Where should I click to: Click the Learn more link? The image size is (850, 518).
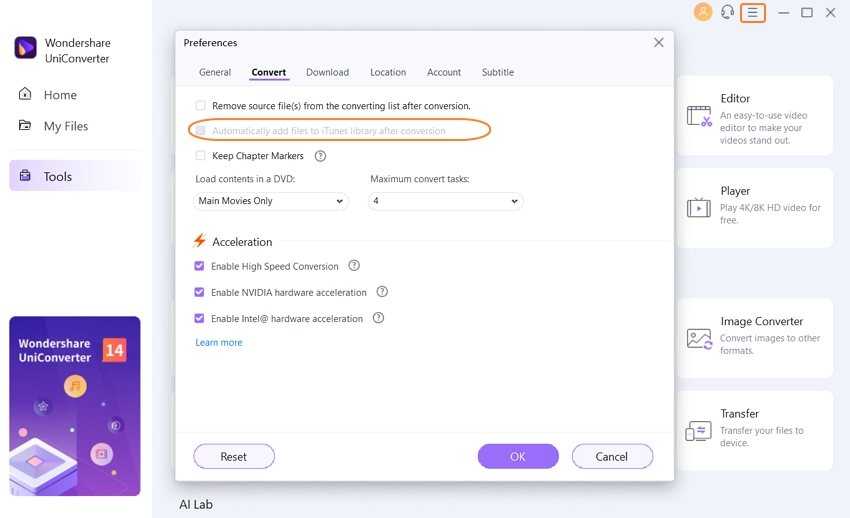pyautogui.click(x=218, y=343)
